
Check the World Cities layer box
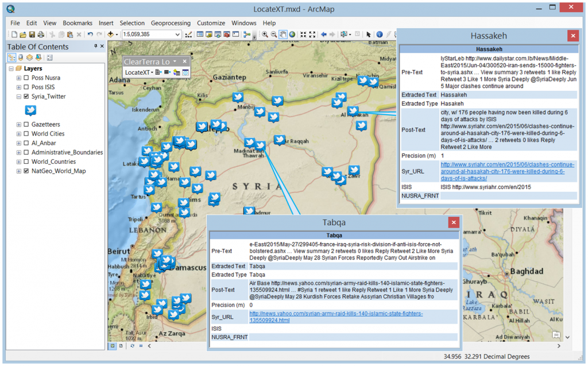tap(26, 134)
